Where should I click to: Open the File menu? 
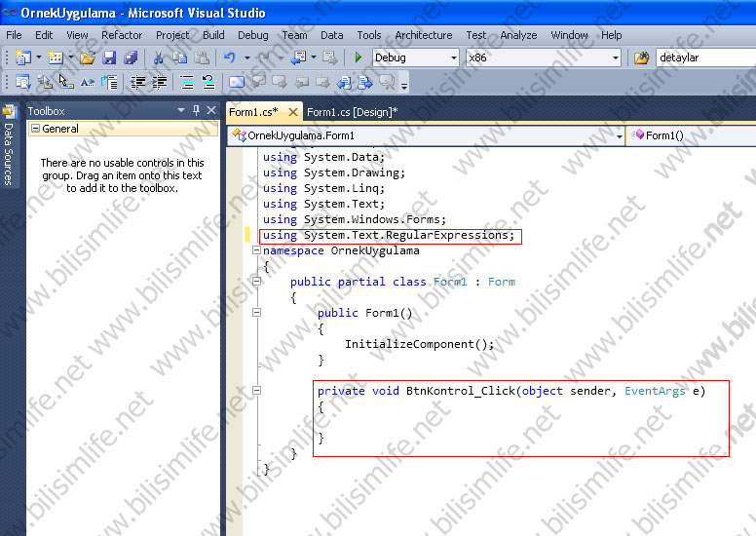point(14,35)
